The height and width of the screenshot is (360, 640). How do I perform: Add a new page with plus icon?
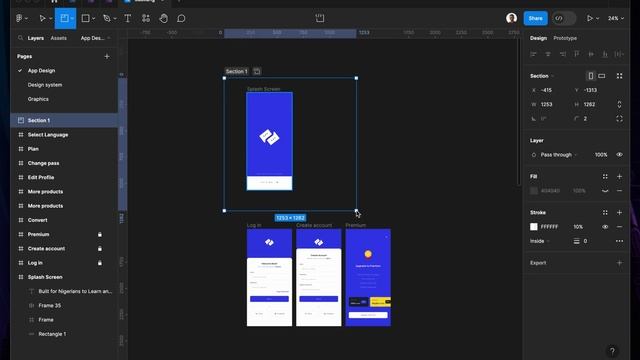[x=107, y=56]
